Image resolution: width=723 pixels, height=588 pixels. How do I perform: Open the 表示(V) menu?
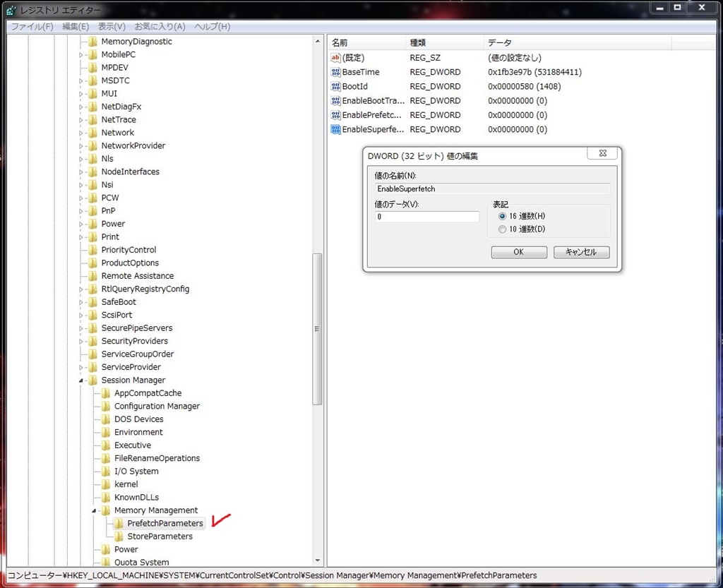point(112,26)
